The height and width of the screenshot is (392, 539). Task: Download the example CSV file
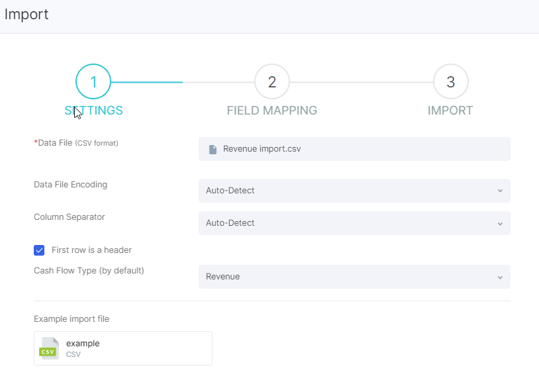pyautogui.click(x=123, y=348)
